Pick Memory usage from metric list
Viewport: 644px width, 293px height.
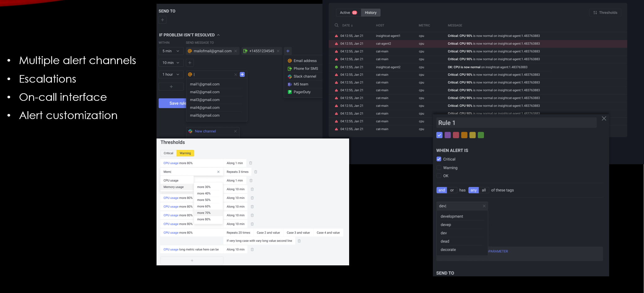click(177, 187)
